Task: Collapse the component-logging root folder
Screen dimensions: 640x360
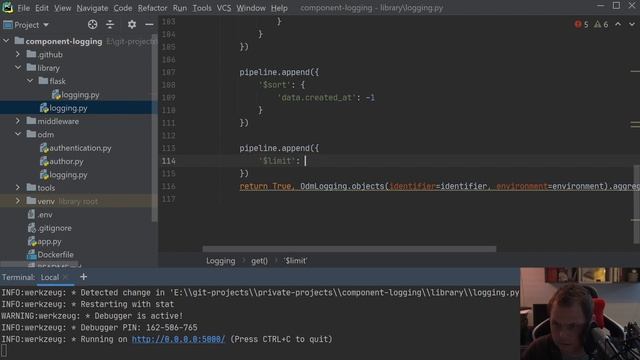Action: tap(6, 41)
